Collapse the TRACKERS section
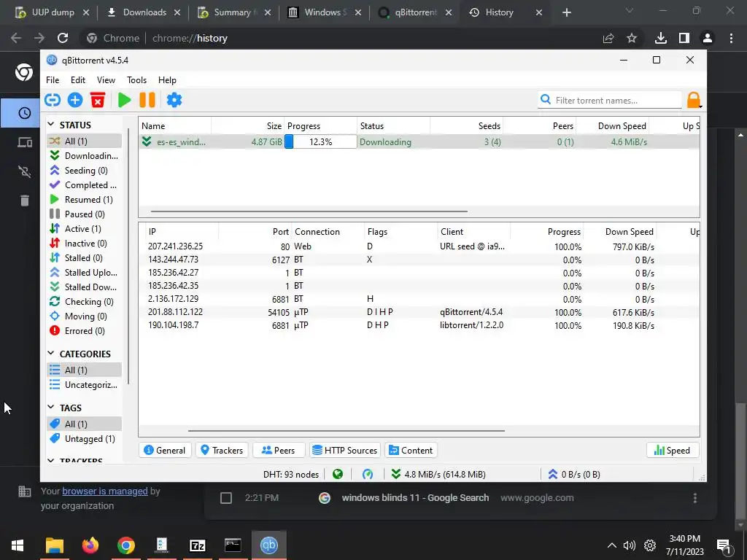The image size is (747, 560). [51, 461]
